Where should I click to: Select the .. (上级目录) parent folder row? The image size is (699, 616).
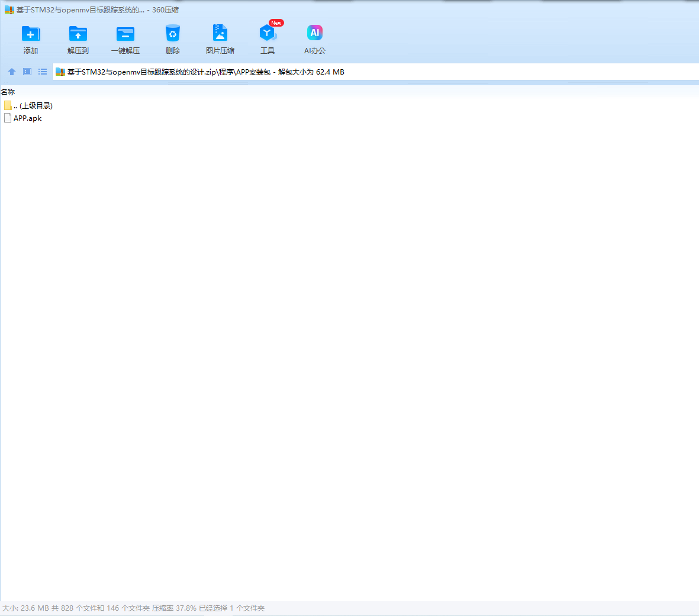pyautogui.click(x=28, y=106)
